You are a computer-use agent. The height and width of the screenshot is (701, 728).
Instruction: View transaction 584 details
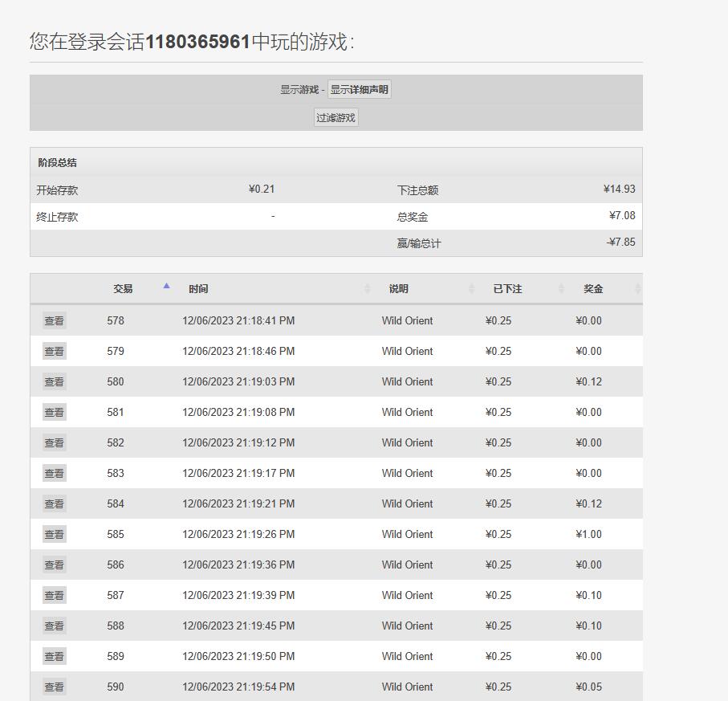point(54,504)
